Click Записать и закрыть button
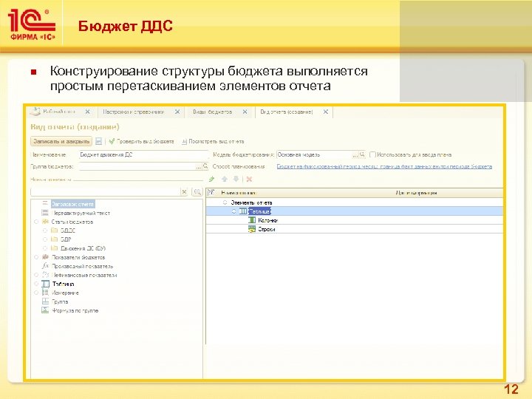 coord(61,141)
